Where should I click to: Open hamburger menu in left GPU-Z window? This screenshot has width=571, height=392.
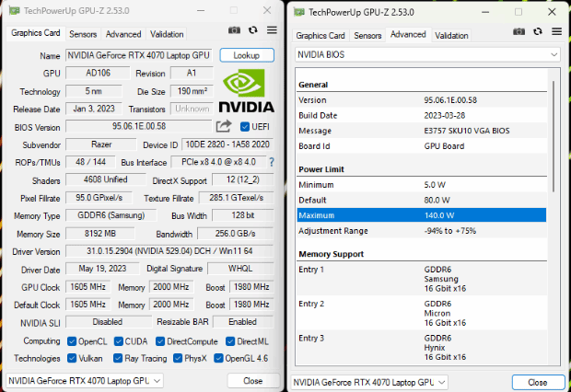point(272,29)
